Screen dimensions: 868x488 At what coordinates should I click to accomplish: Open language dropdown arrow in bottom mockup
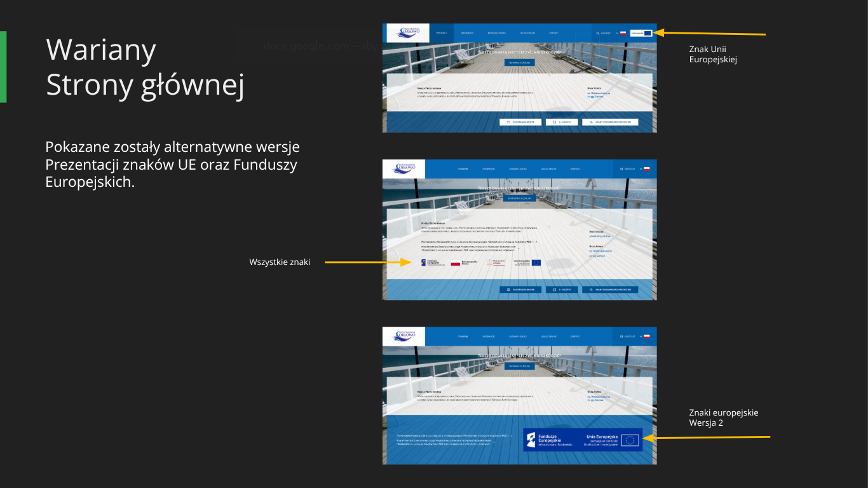coord(641,336)
